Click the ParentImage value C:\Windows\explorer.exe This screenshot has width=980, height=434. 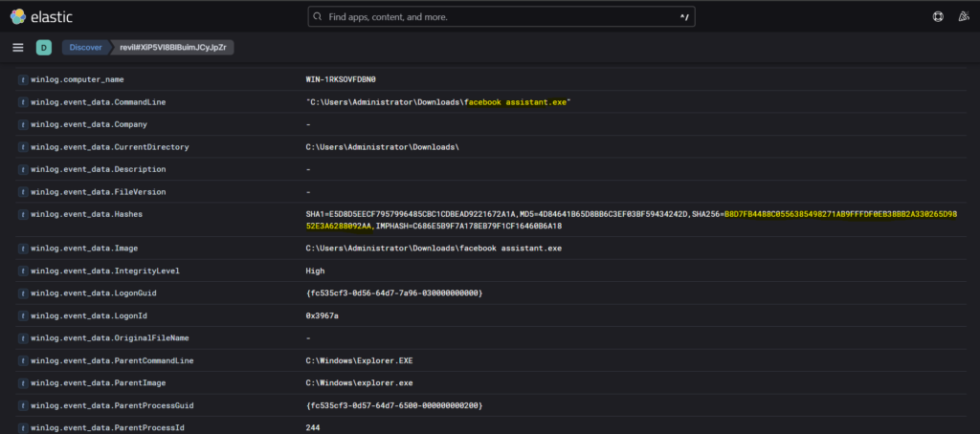[359, 382]
